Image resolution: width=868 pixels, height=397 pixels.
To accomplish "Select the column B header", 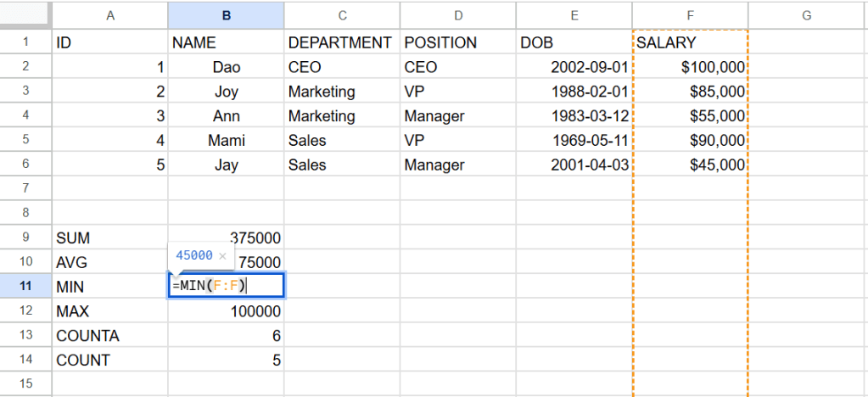I will [226, 14].
